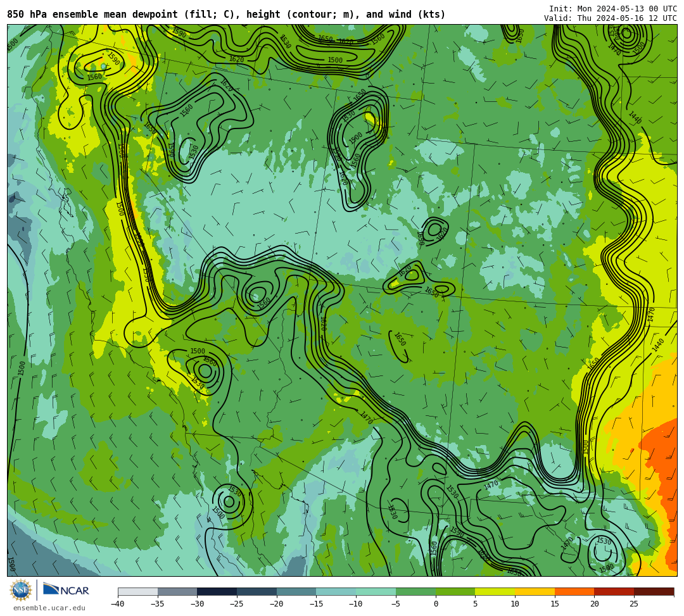
Task: Pick the light gray -40 to -35 colorbar swatch
Action: [138, 591]
